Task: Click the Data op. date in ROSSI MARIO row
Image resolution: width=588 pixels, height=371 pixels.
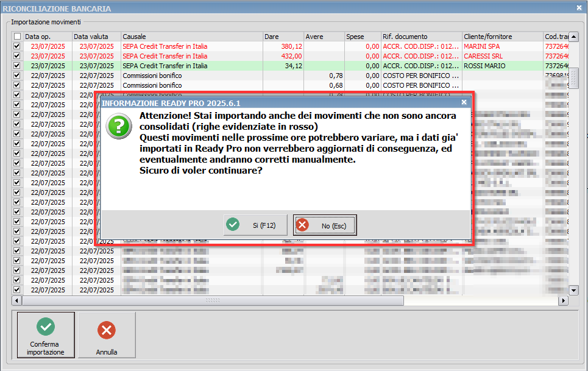Action: (x=48, y=66)
